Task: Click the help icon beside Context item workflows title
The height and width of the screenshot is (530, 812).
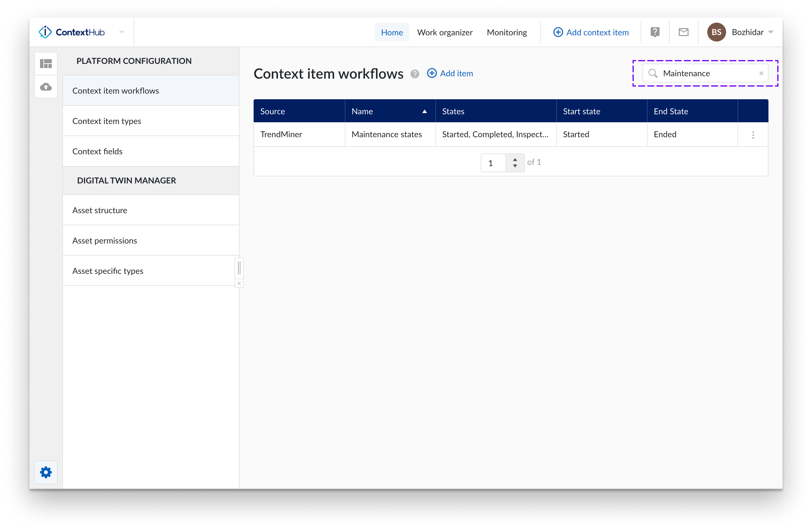Action: (x=415, y=74)
